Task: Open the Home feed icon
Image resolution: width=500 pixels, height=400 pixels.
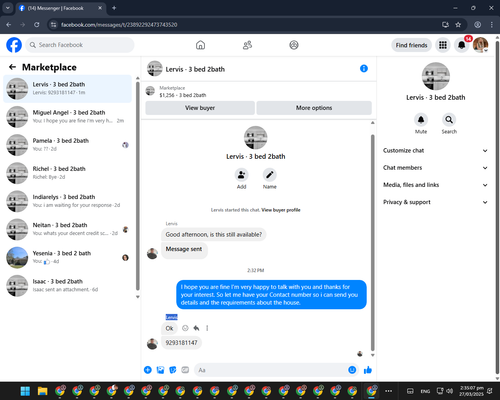Action: (x=200, y=45)
